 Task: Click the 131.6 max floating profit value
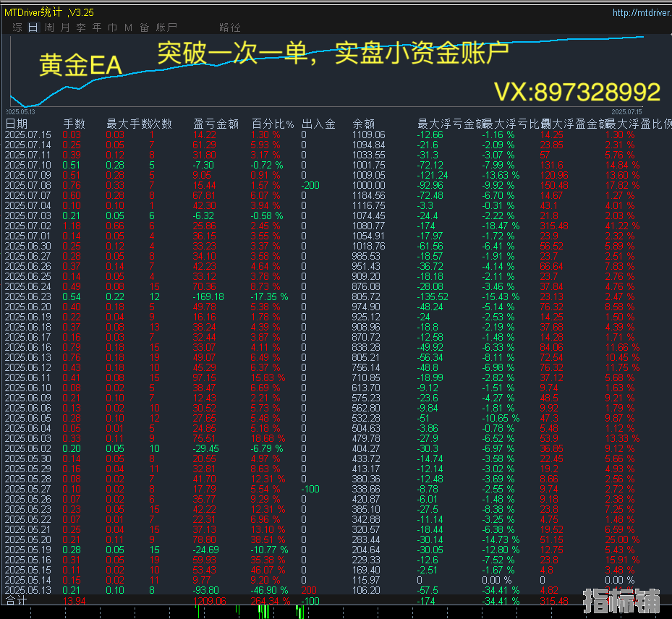pos(552,166)
